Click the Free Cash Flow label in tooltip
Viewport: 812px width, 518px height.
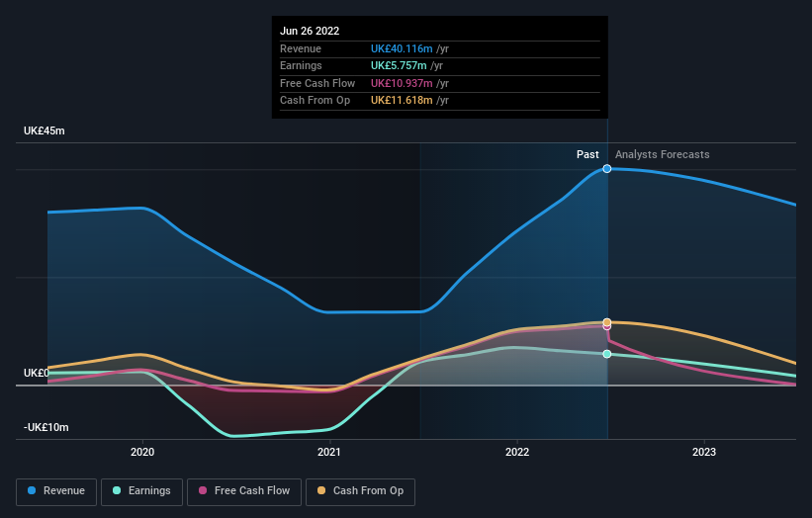pos(317,83)
